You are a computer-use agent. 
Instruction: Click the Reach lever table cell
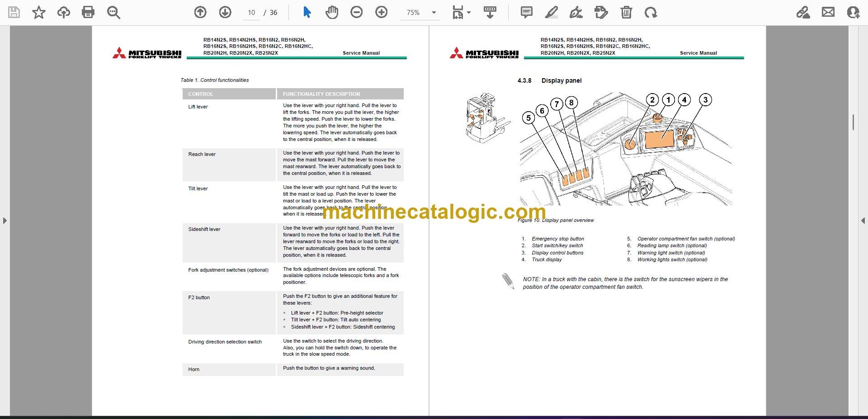click(229, 164)
